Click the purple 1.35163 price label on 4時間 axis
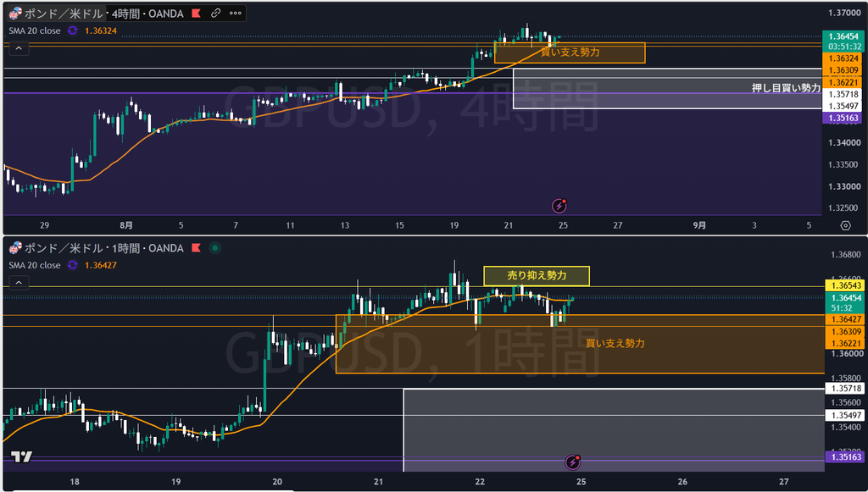This screenshot has height=492, width=868. (x=843, y=118)
